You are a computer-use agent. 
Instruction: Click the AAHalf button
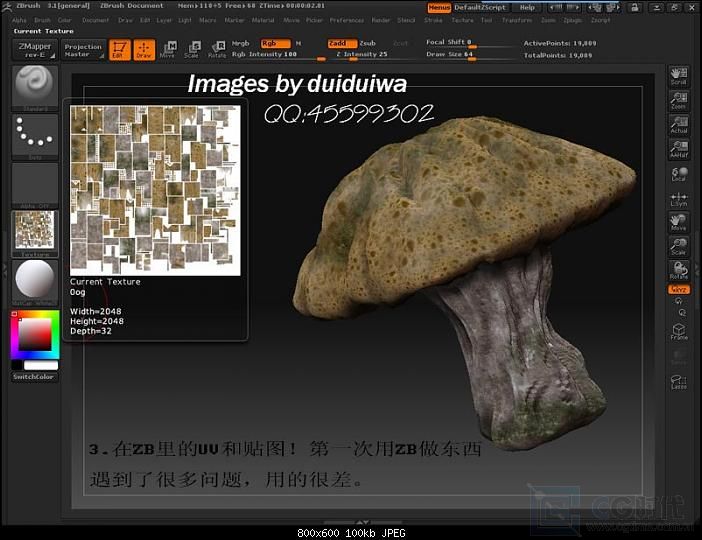point(679,149)
